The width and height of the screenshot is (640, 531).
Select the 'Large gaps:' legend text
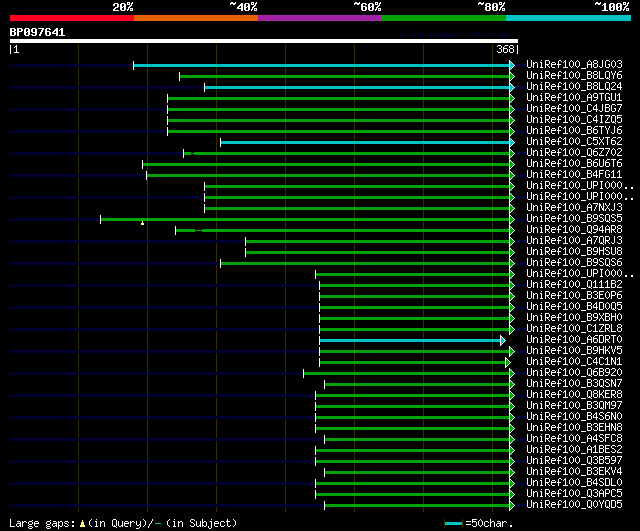42,523
